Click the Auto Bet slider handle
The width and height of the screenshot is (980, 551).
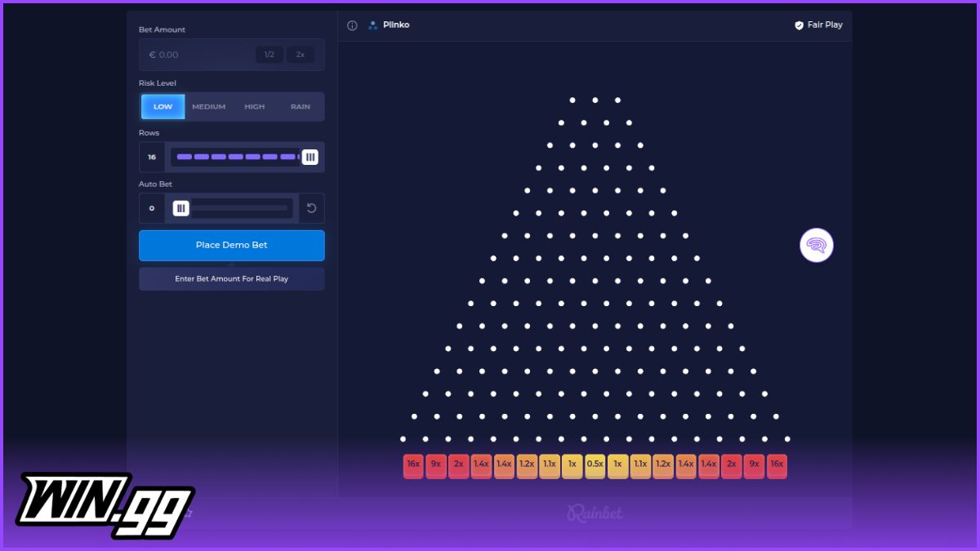(x=181, y=208)
